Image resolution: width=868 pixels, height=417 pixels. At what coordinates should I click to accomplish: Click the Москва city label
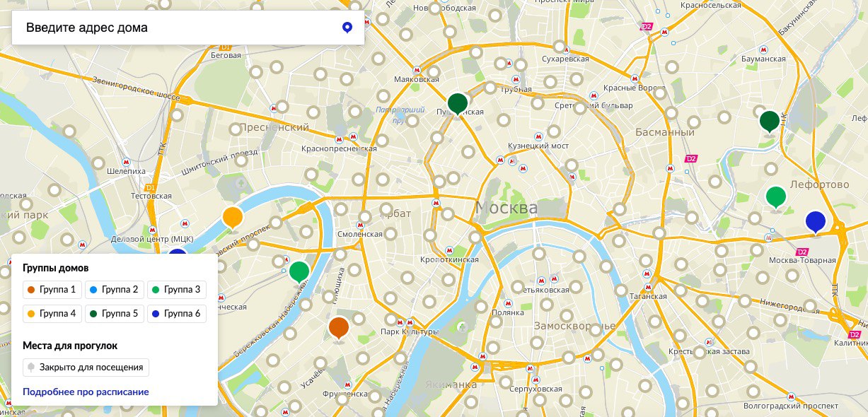point(507,208)
